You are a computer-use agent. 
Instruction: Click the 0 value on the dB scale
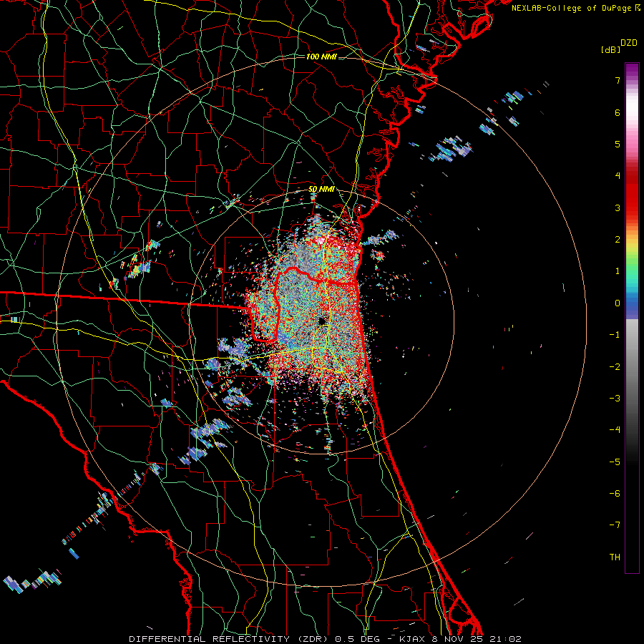618,303
